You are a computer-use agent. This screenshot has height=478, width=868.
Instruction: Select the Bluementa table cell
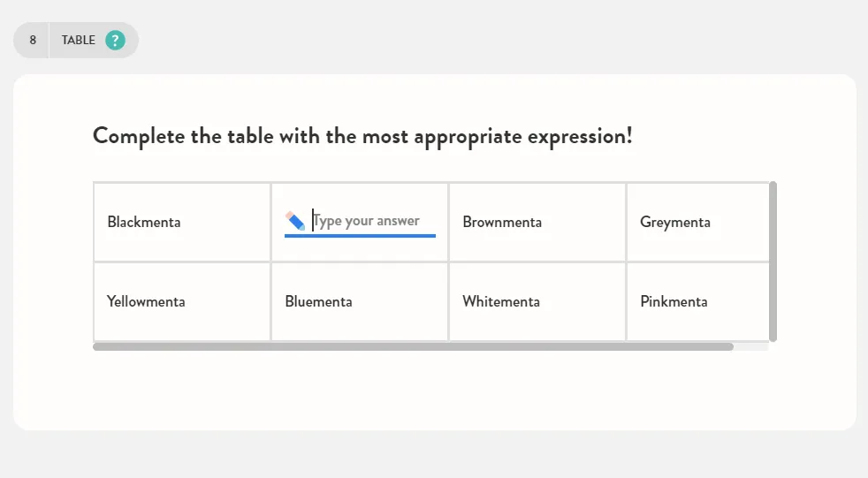tap(360, 301)
